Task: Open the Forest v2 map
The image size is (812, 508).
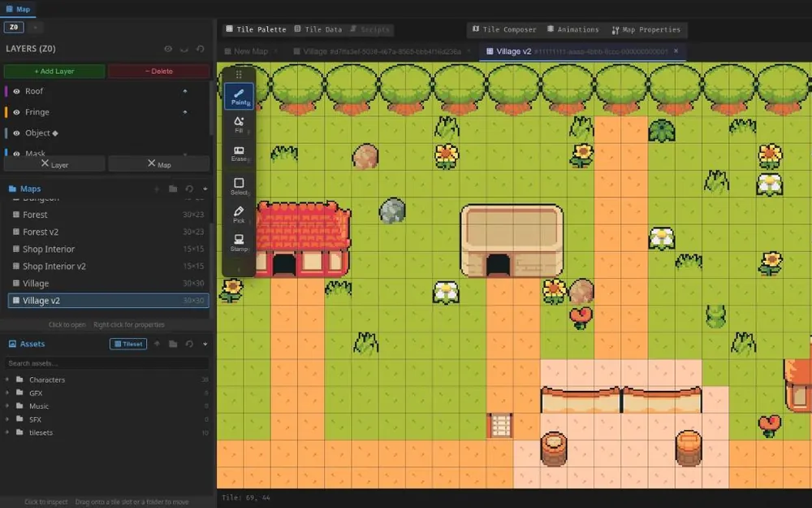Action: tap(109, 232)
